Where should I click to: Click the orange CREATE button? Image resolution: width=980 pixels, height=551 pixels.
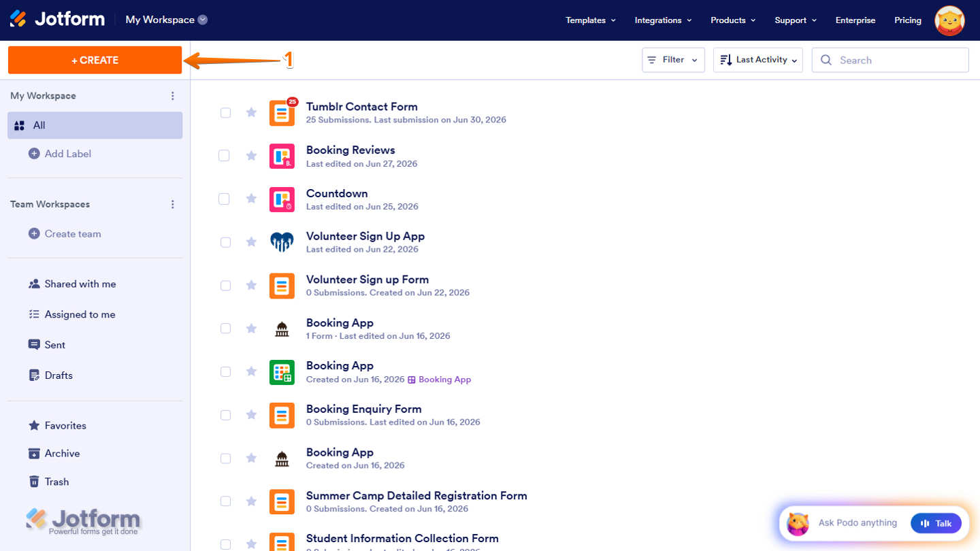coord(95,60)
